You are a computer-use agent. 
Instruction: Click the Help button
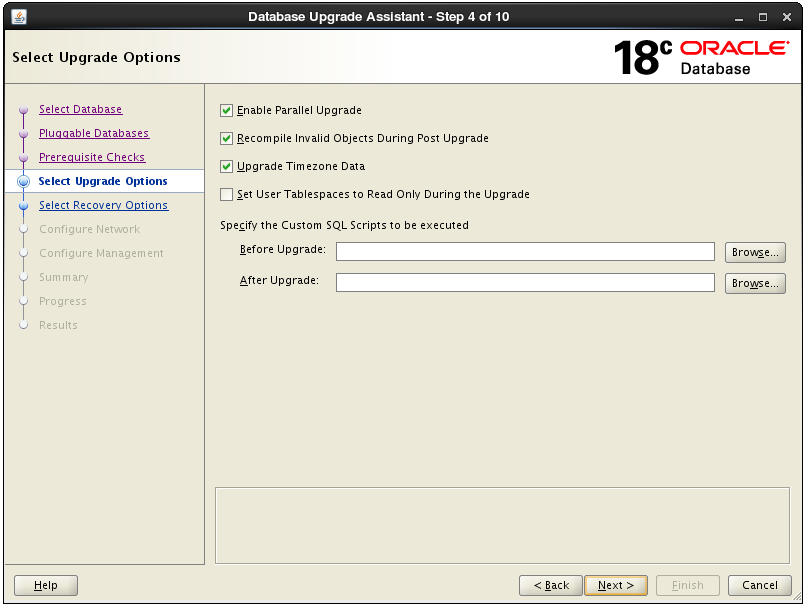coord(46,585)
